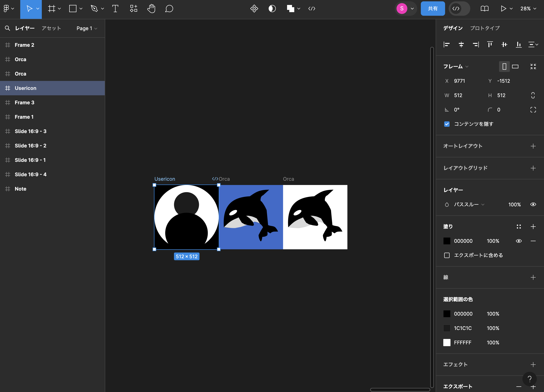This screenshot has height=392, width=544.
Task: Open the fill styles four-dot icon
Action: pyautogui.click(x=519, y=227)
